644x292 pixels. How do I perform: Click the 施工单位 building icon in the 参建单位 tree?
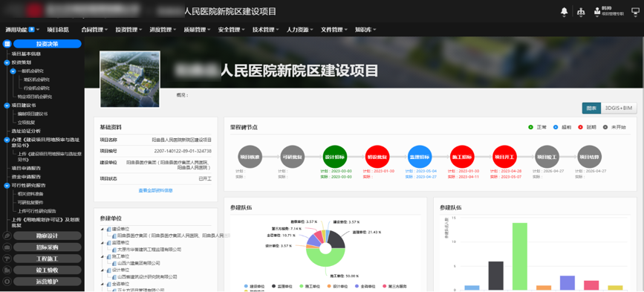click(109, 256)
